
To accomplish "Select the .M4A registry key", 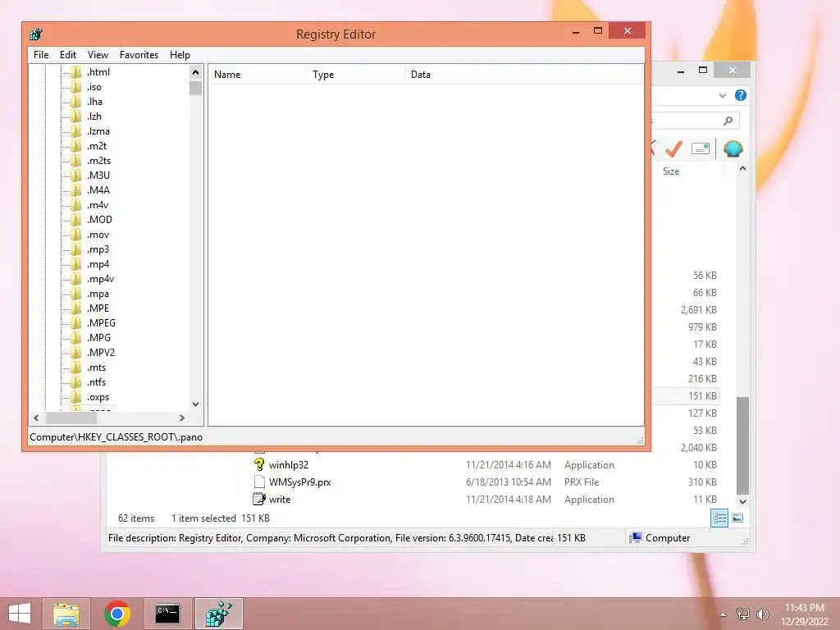I will coord(98,190).
